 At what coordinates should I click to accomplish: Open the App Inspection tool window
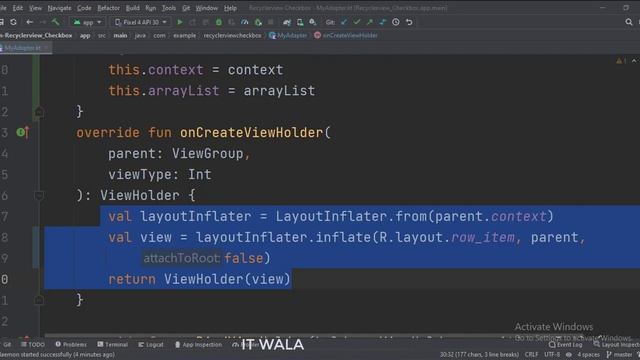(x=198, y=345)
